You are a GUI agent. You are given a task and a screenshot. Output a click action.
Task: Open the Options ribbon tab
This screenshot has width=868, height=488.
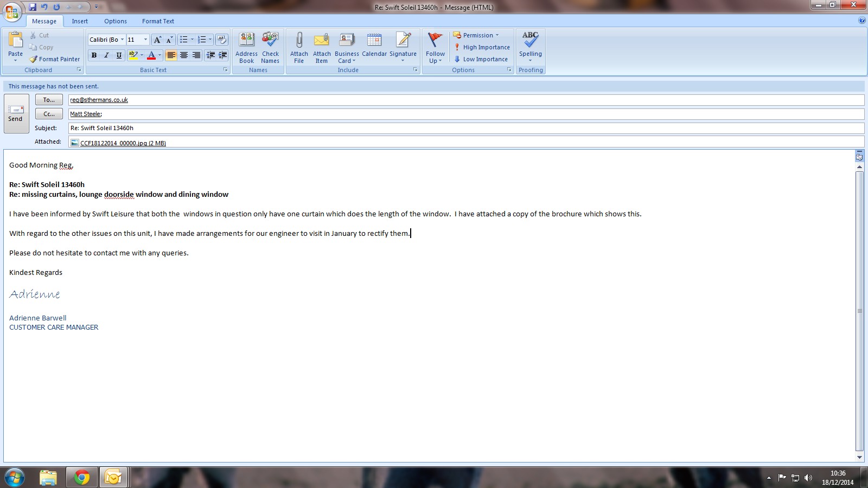pos(116,21)
